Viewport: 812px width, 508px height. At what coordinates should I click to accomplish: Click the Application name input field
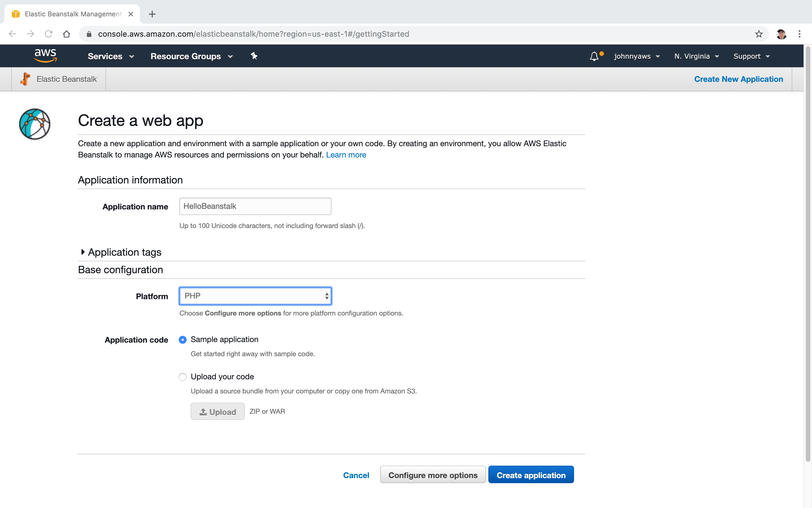click(x=255, y=206)
